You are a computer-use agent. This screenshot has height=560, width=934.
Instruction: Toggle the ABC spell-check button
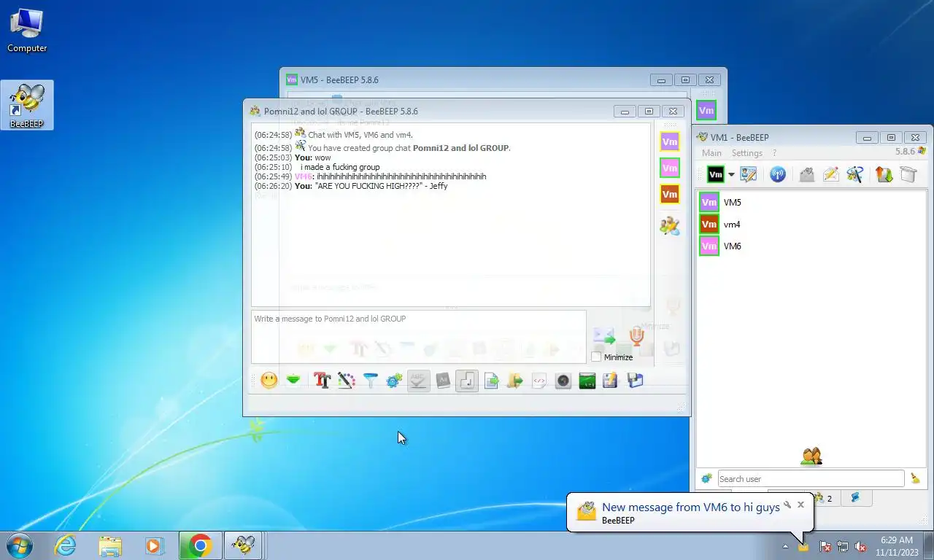coord(418,381)
